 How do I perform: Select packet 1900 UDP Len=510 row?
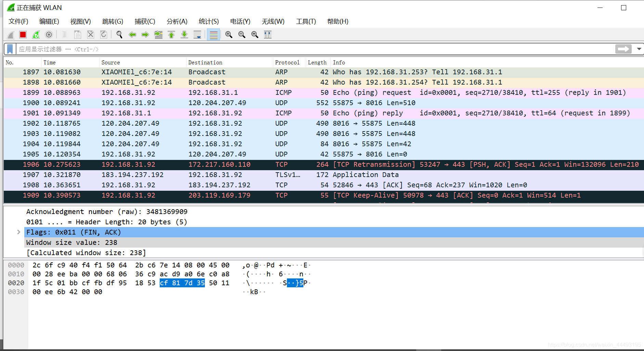[324, 103]
